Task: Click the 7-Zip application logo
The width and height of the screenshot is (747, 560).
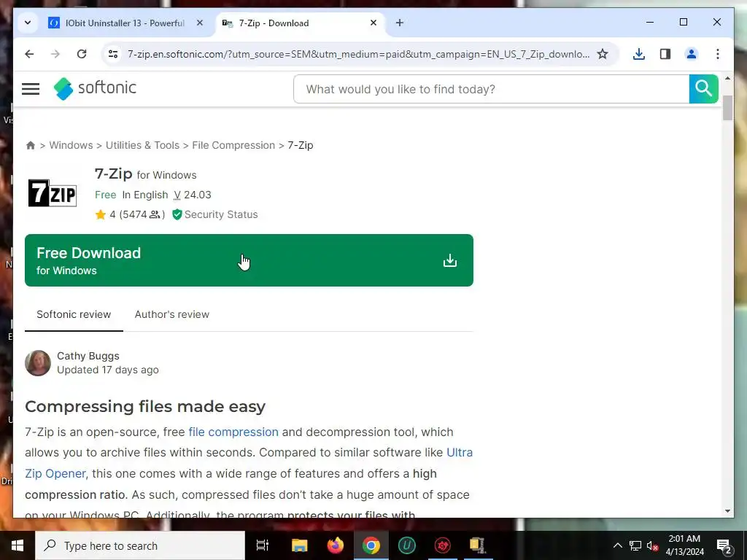Action: point(53,192)
